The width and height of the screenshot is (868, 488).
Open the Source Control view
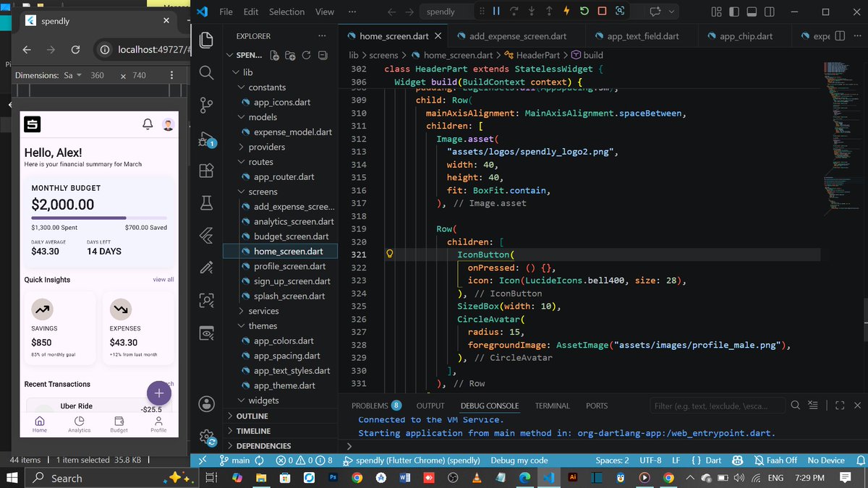pyautogui.click(x=206, y=105)
